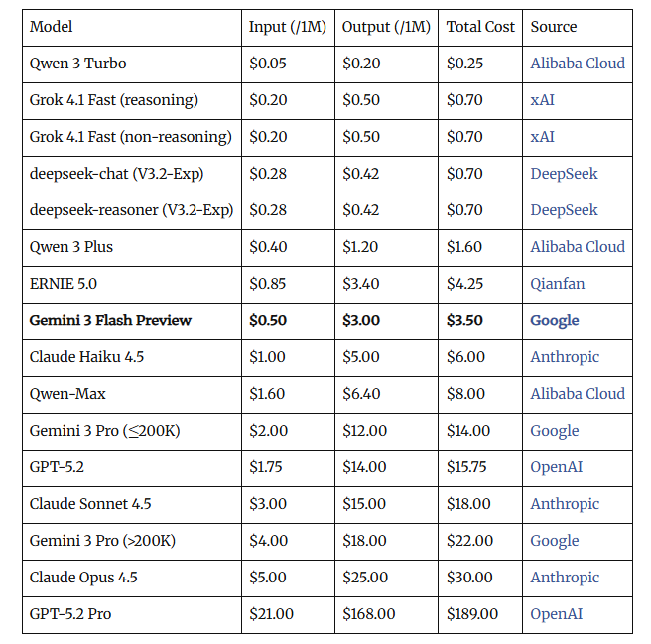Open OpenAI link in the $15.75 GPT-5.2 row
The height and width of the screenshot is (644, 651).
[x=557, y=467]
